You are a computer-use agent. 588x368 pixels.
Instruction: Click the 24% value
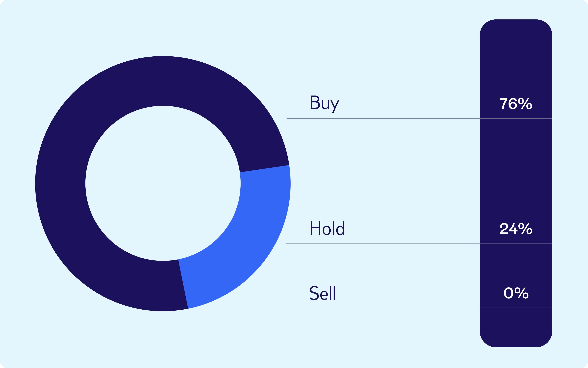click(516, 229)
